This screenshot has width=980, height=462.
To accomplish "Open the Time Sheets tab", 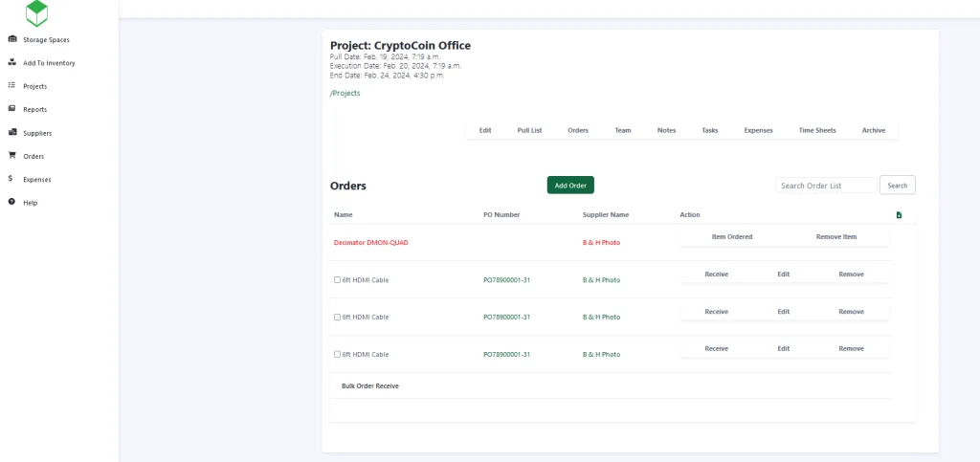I will [x=816, y=130].
